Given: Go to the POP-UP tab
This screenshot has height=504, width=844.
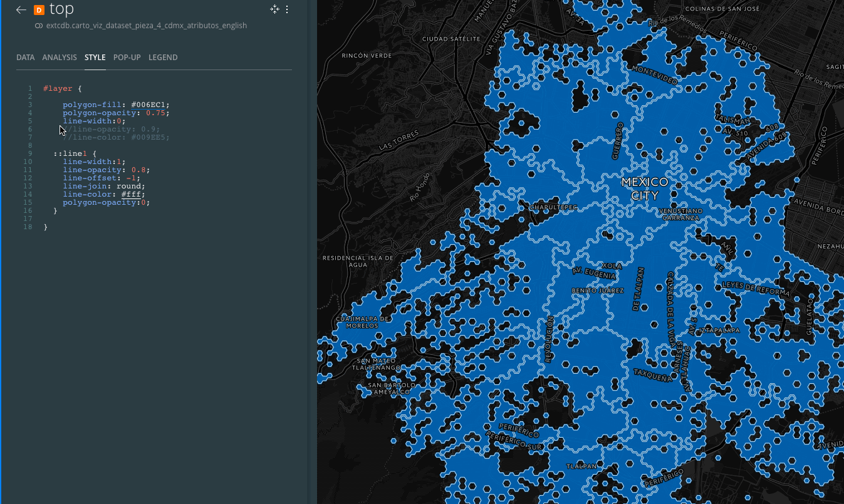Looking at the screenshot, I should [x=127, y=58].
